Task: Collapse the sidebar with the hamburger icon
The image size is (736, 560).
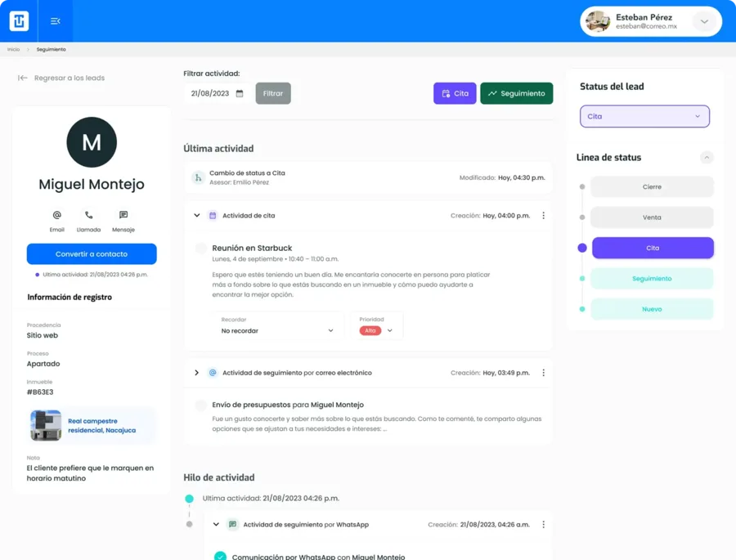Action: pyautogui.click(x=55, y=20)
